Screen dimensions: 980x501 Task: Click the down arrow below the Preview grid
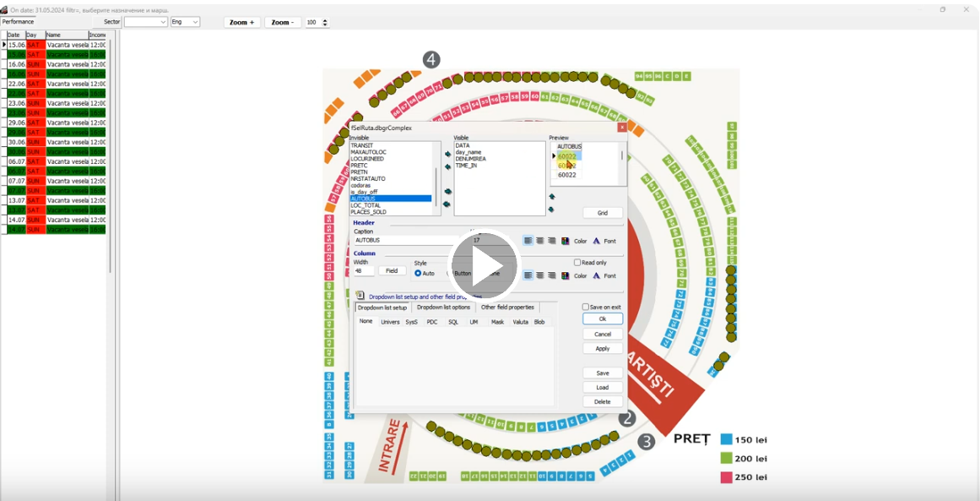tap(552, 210)
